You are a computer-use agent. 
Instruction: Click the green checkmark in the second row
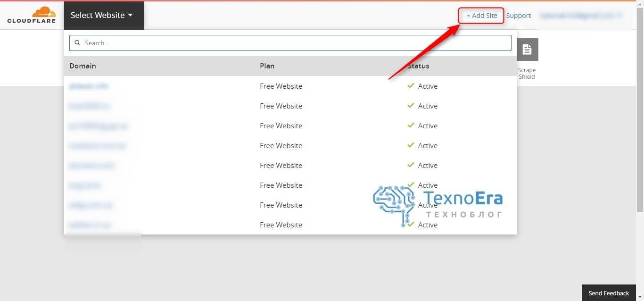pyautogui.click(x=411, y=106)
